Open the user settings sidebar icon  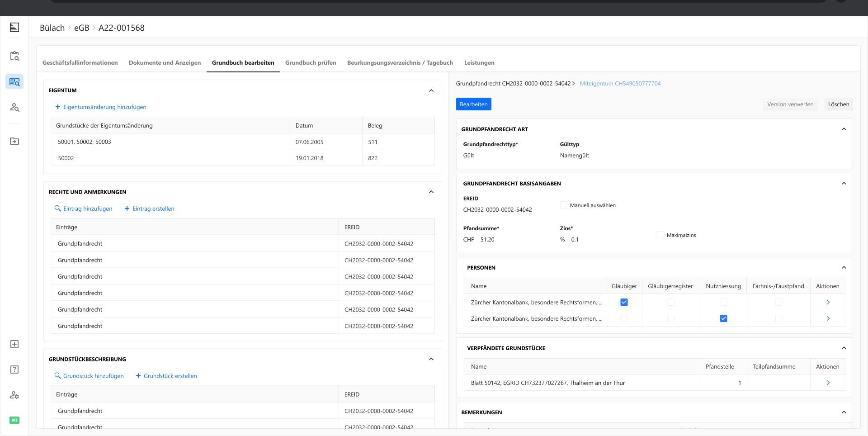point(14,395)
